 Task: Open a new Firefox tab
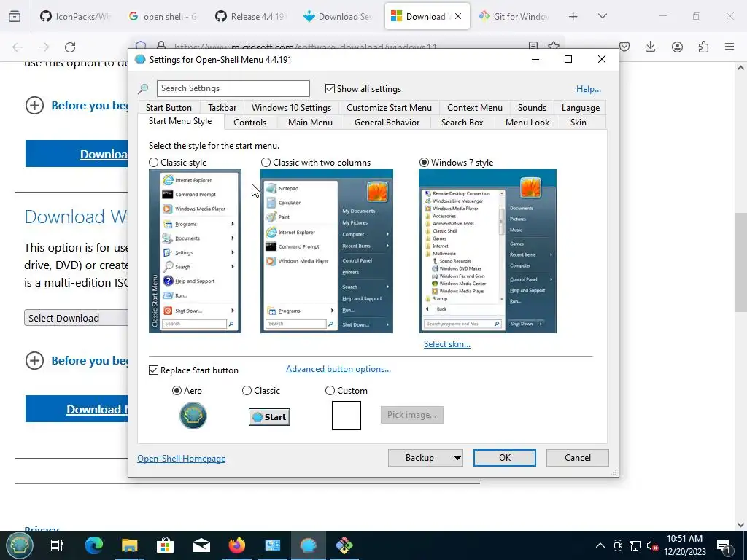click(573, 17)
